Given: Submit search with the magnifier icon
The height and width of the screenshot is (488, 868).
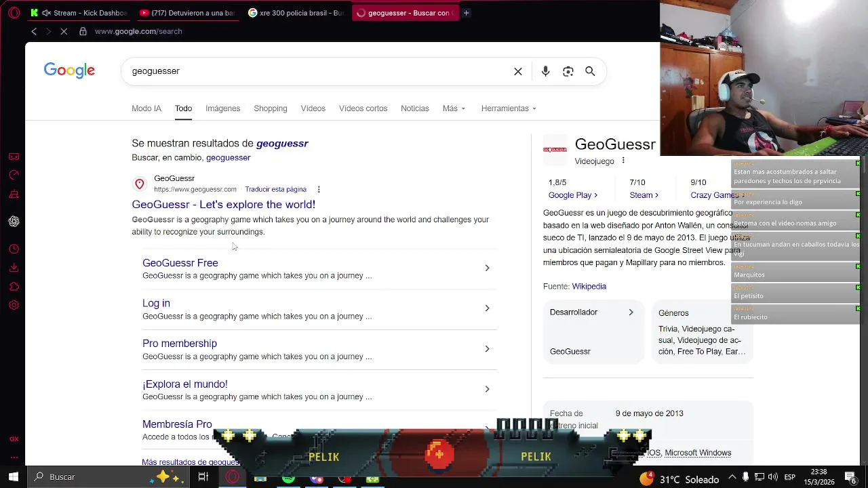Looking at the screenshot, I should pyautogui.click(x=590, y=71).
